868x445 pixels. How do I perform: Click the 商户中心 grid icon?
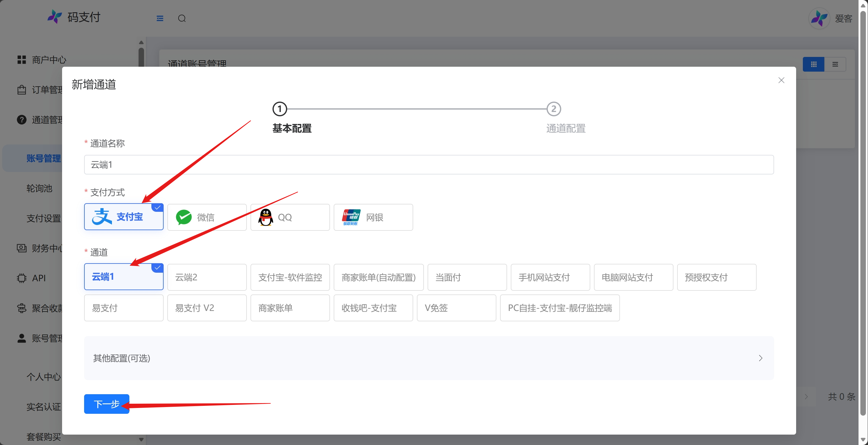coord(22,60)
